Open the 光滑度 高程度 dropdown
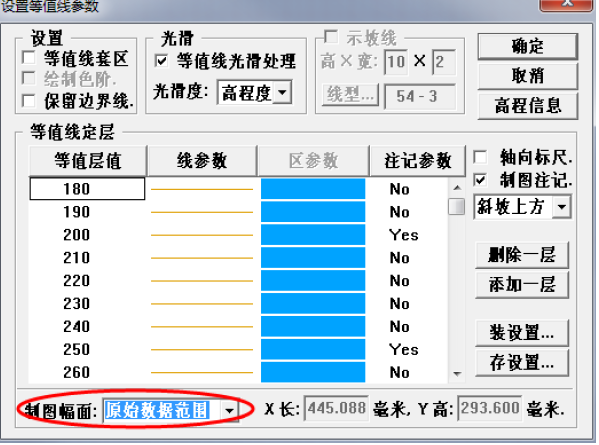The width and height of the screenshot is (599, 445). point(282,92)
